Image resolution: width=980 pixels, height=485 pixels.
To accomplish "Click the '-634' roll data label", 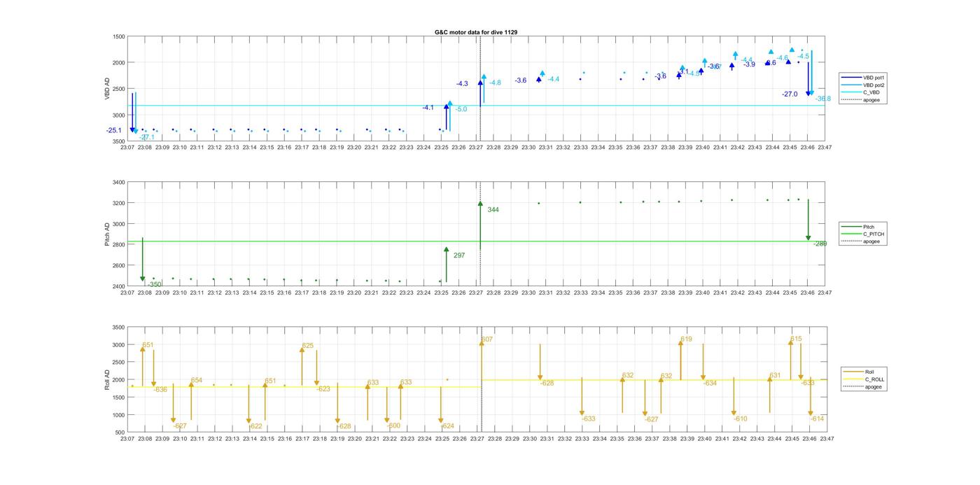I will (710, 383).
